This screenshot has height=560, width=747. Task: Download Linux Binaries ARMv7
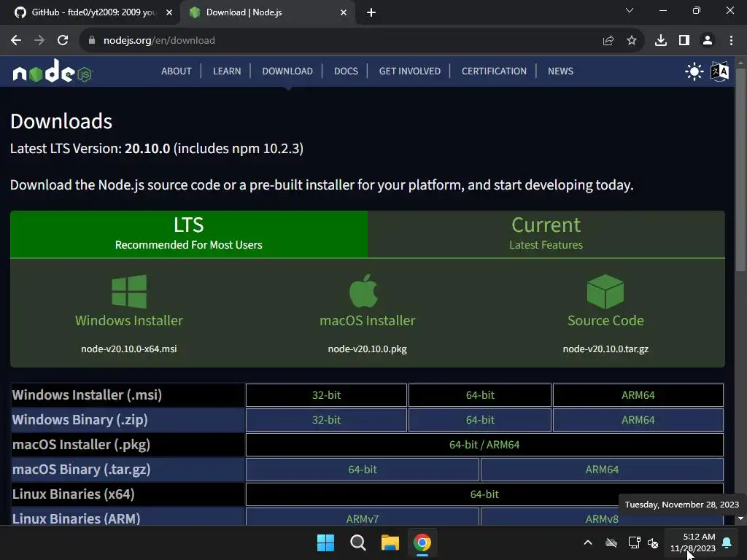click(363, 518)
